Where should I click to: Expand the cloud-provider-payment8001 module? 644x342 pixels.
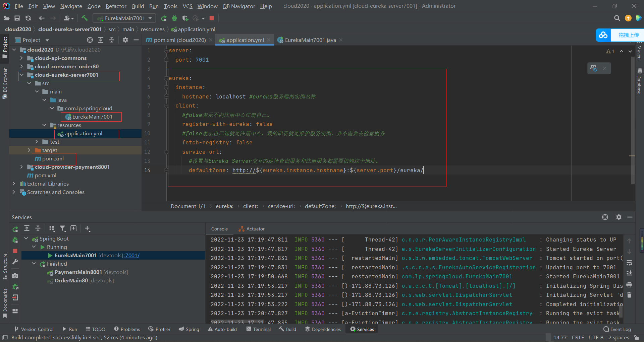pos(21,167)
